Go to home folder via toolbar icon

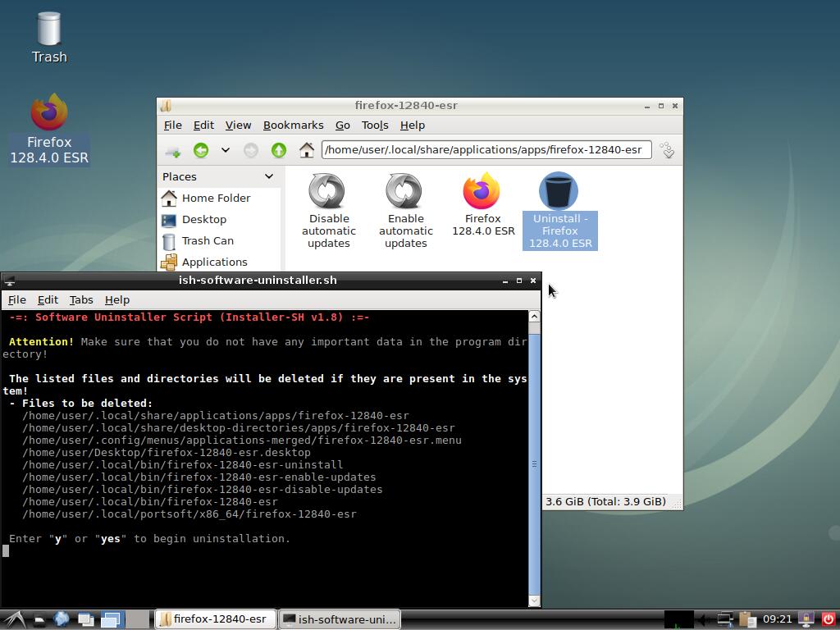tap(306, 150)
